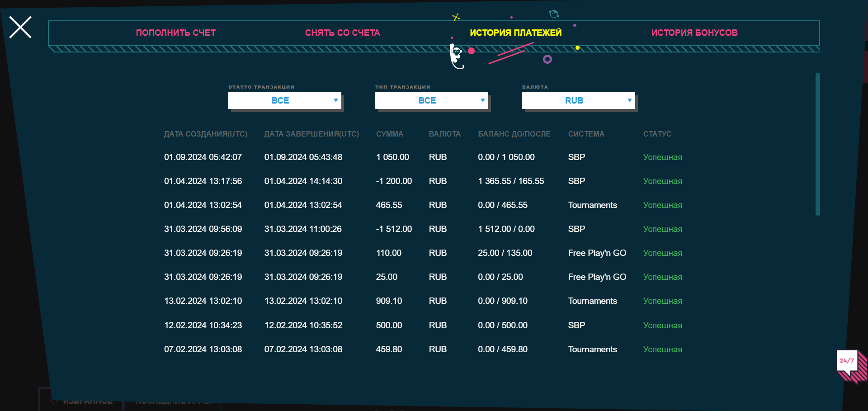Click the balance 0.00 / 500.00
Image resolution: width=868 pixels, height=411 pixels.
coord(503,325)
